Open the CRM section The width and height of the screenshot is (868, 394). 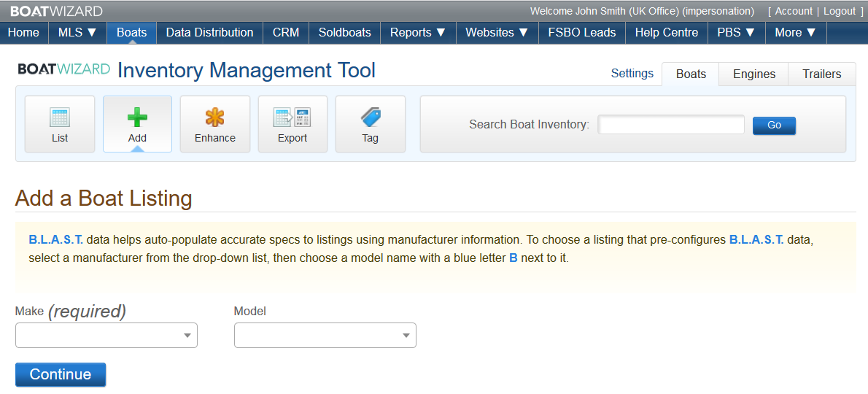click(286, 33)
